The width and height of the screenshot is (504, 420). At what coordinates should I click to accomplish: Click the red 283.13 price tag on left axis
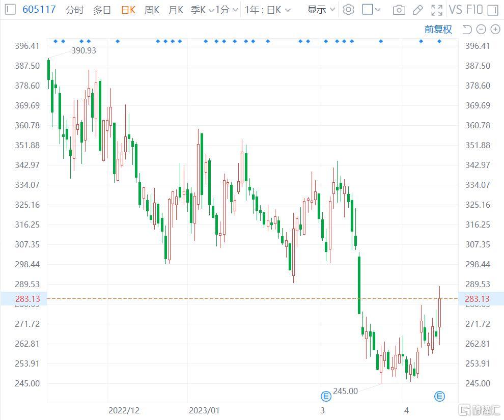(27, 299)
